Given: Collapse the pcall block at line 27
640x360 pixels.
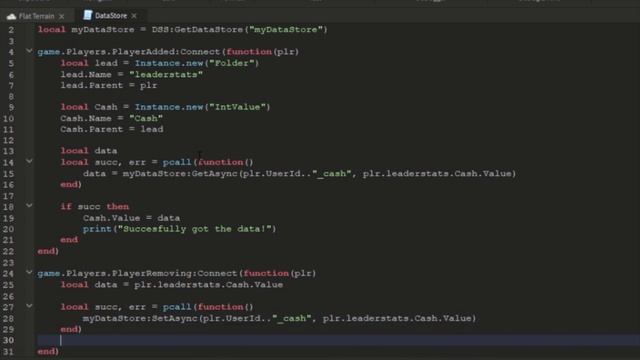Looking at the screenshot, I should [x=29, y=305].
